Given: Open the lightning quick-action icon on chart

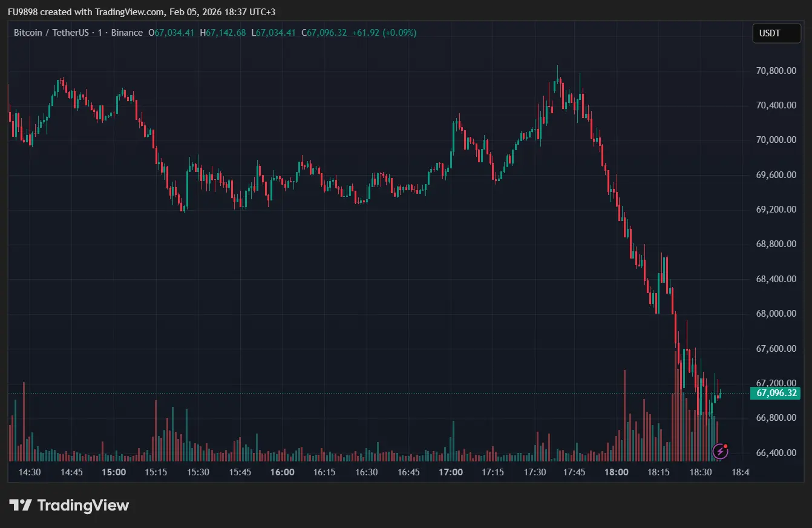Looking at the screenshot, I should 720,450.
